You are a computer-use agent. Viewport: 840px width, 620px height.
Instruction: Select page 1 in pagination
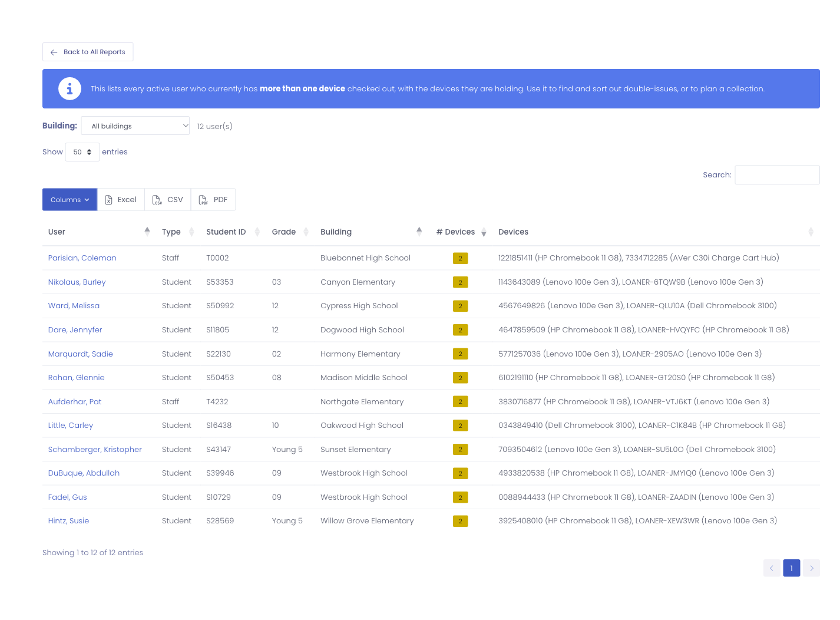tap(792, 568)
